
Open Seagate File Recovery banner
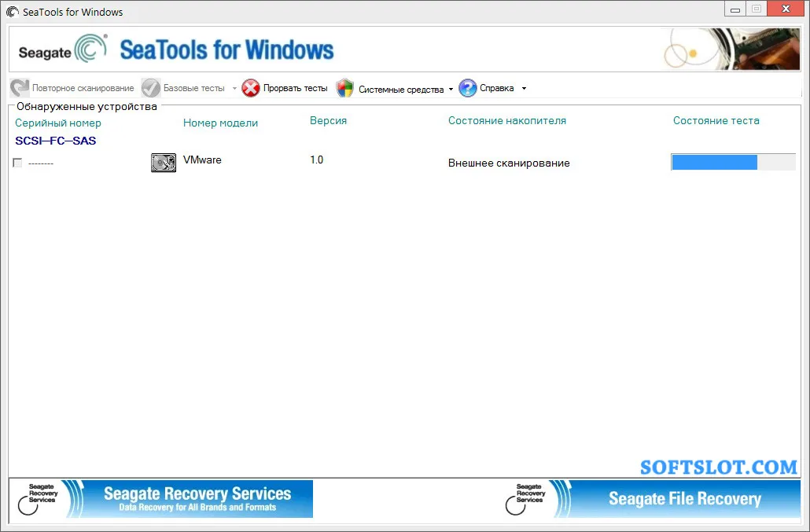(x=652, y=499)
